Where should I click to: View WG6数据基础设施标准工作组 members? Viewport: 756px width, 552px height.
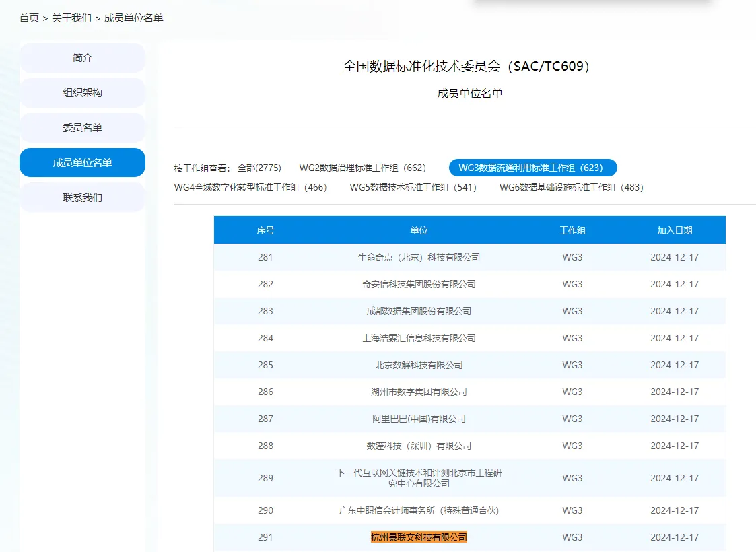[x=571, y=187]
